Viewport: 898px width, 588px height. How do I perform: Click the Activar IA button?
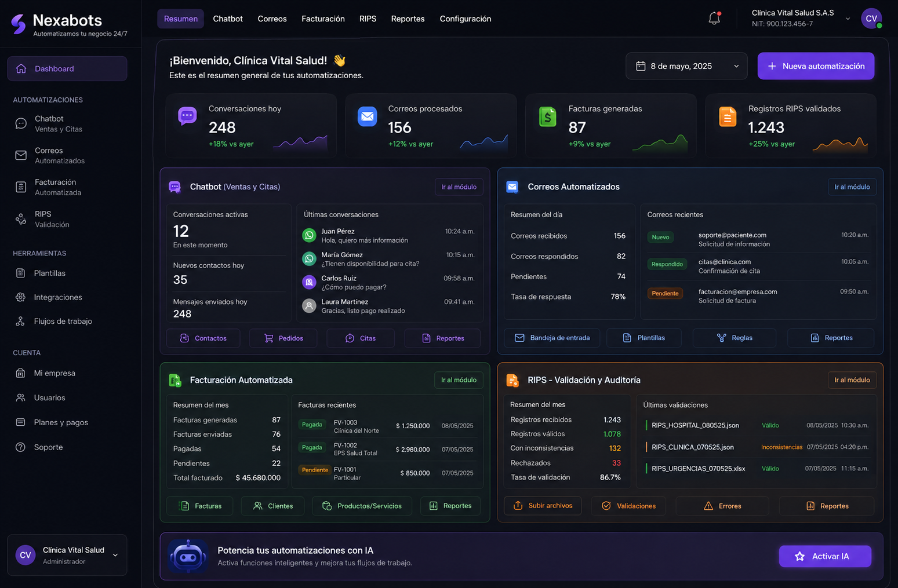click(x=825, y=556)
